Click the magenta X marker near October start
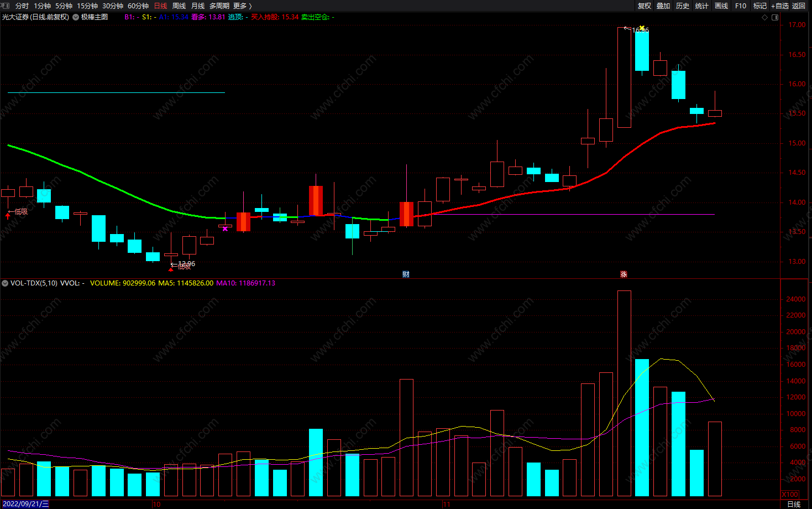The image size is (812, 509). 225,228
